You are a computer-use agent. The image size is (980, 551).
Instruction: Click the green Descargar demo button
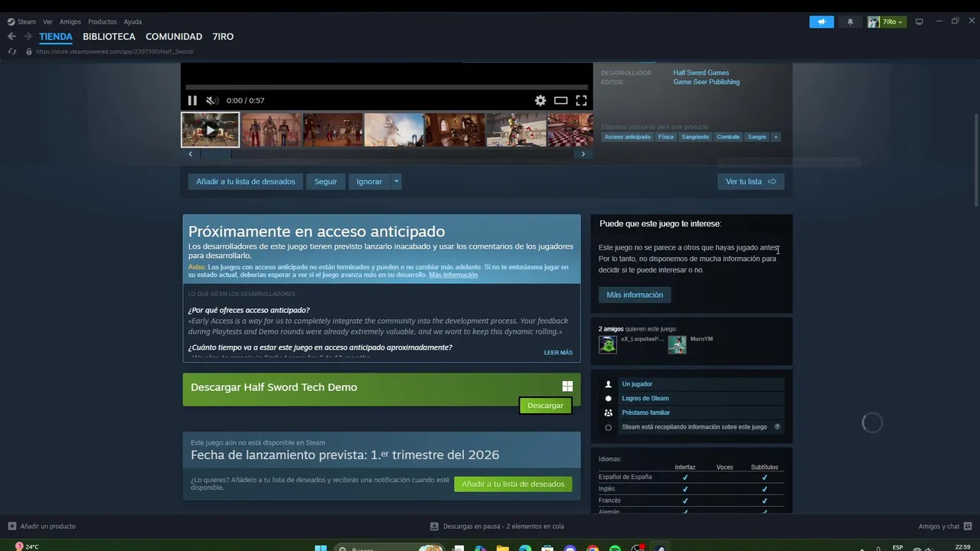(x=545, y=406)
